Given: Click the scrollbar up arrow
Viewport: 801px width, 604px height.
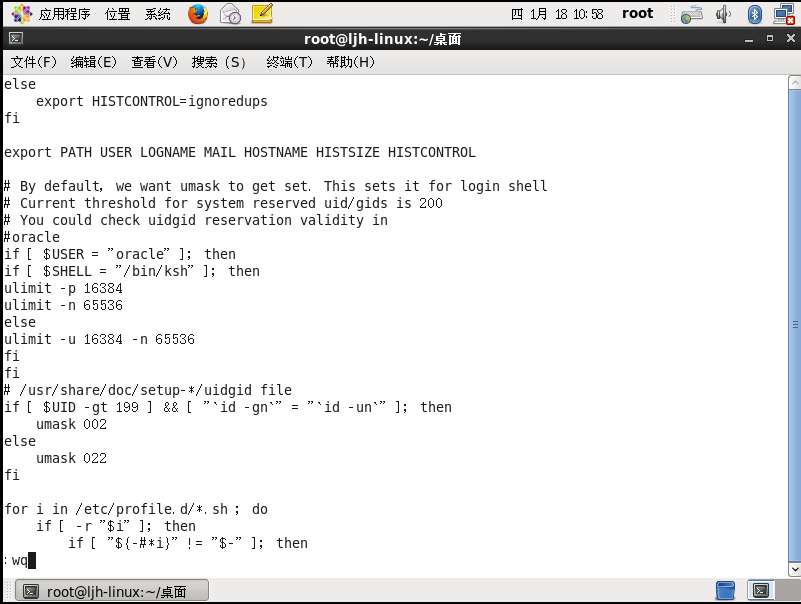Looking at the screenshot, I should click(x=794, y=82).
